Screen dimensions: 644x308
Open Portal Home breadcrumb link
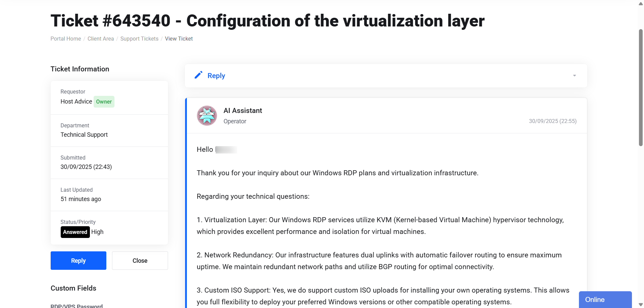(66, 39)
